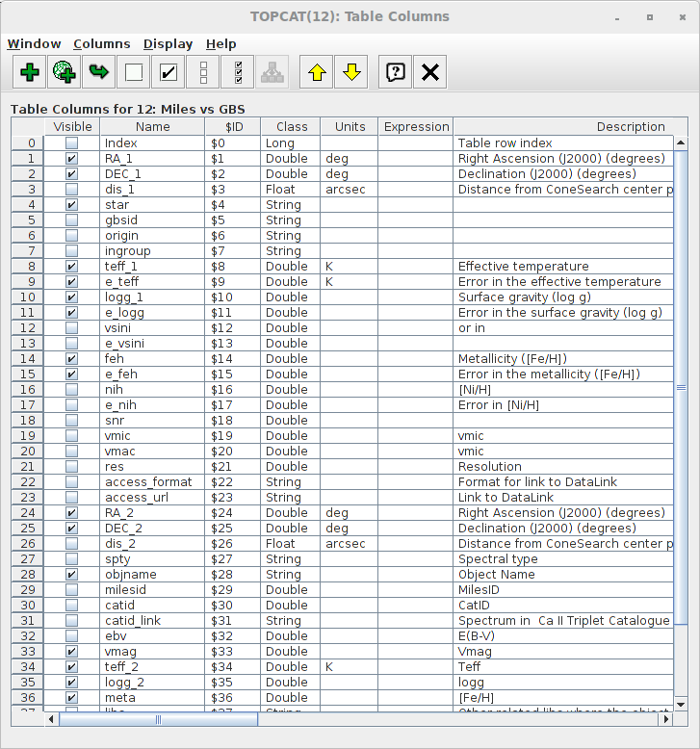Screen dimensions: 700x749
Task: Uncheck the Visible box for objname
Action: [71, 574]
